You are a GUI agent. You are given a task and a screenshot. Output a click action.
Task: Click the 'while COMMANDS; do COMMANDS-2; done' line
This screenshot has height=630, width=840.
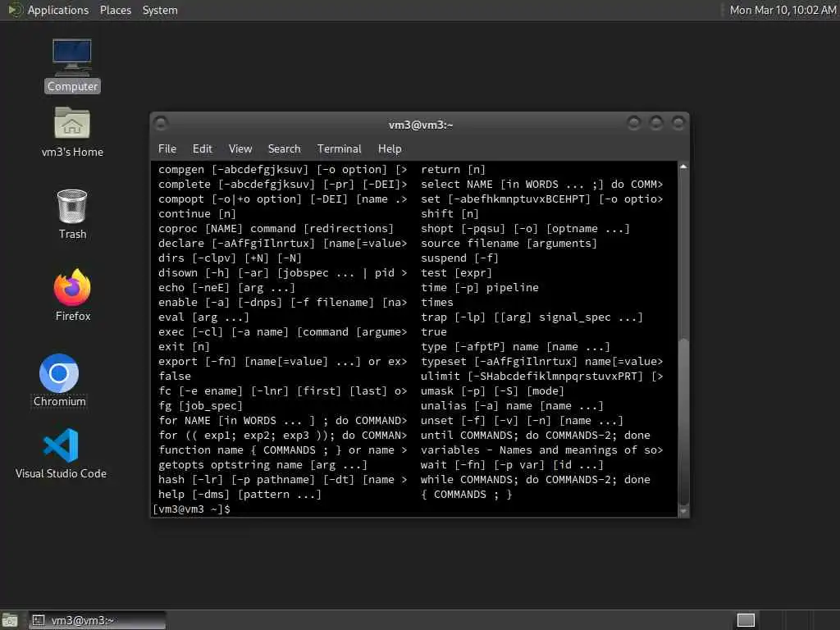(535, 479)
